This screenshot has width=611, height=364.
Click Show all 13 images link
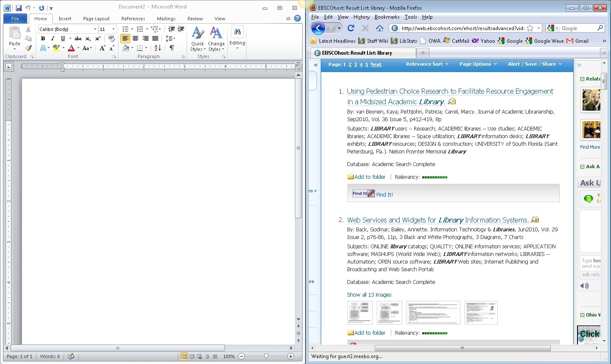(x=369, y=295)
